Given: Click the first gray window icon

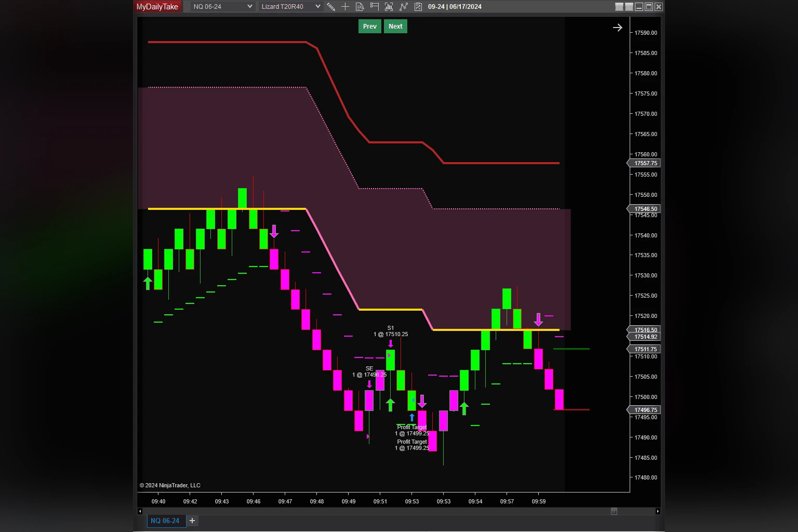Looking at the screenshot, I should (x=619, y=7).
